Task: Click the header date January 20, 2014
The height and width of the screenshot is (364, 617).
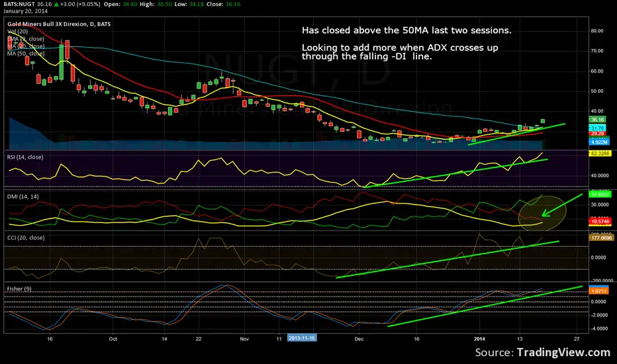Action: click(25, 11)
